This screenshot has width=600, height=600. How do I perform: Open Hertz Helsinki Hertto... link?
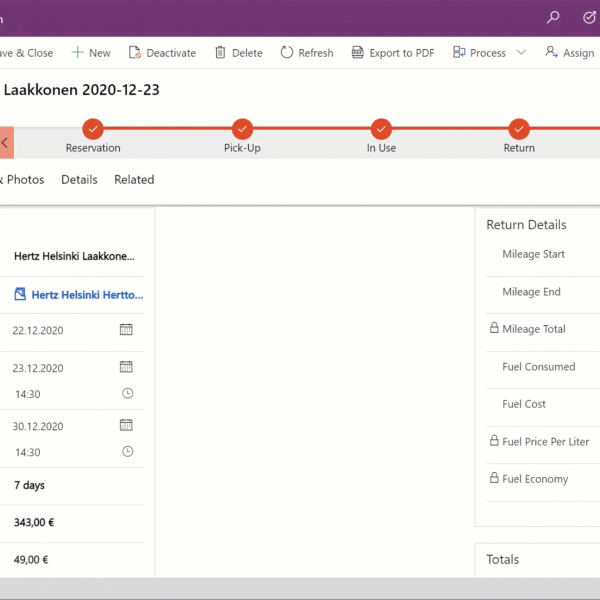[87, 295]
